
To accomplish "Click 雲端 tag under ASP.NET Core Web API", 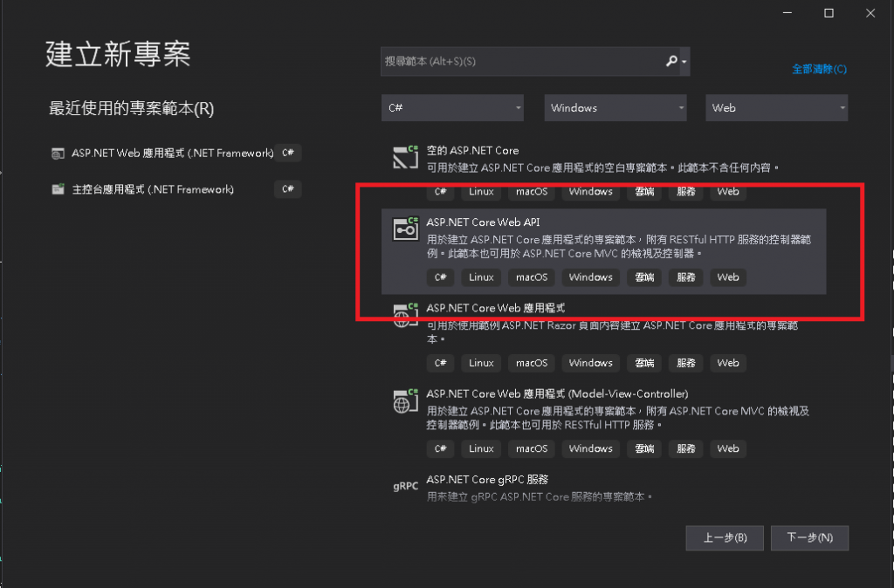I will coord(644,277).
